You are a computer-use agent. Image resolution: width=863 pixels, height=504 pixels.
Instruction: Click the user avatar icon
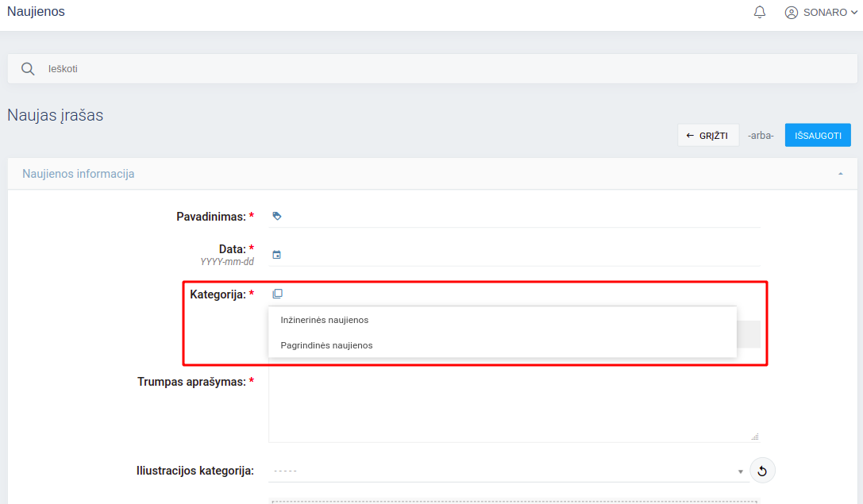click(791, 13)
